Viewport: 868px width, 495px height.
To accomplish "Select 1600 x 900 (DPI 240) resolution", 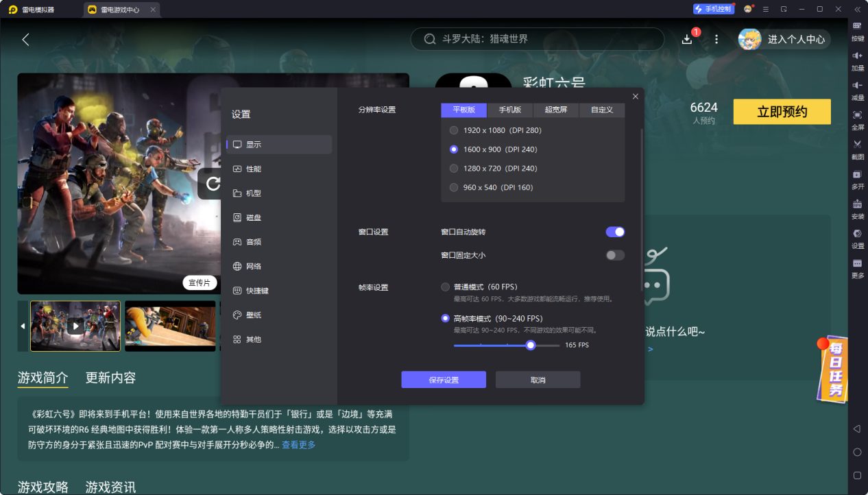I will pyautogui.click(x=494, y=149).
